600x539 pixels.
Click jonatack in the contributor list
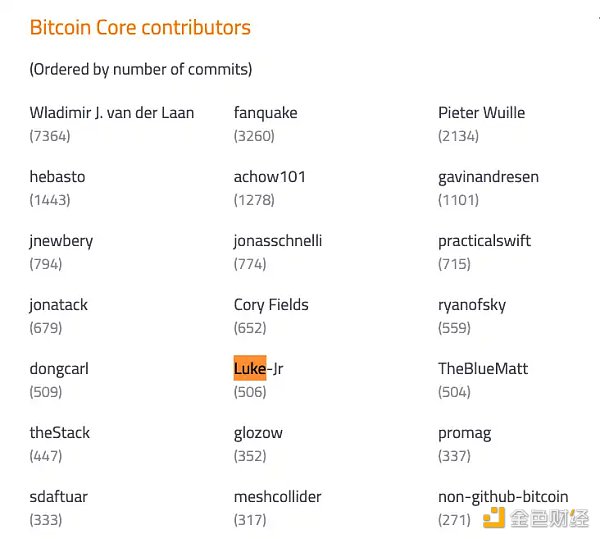(59, 305)
